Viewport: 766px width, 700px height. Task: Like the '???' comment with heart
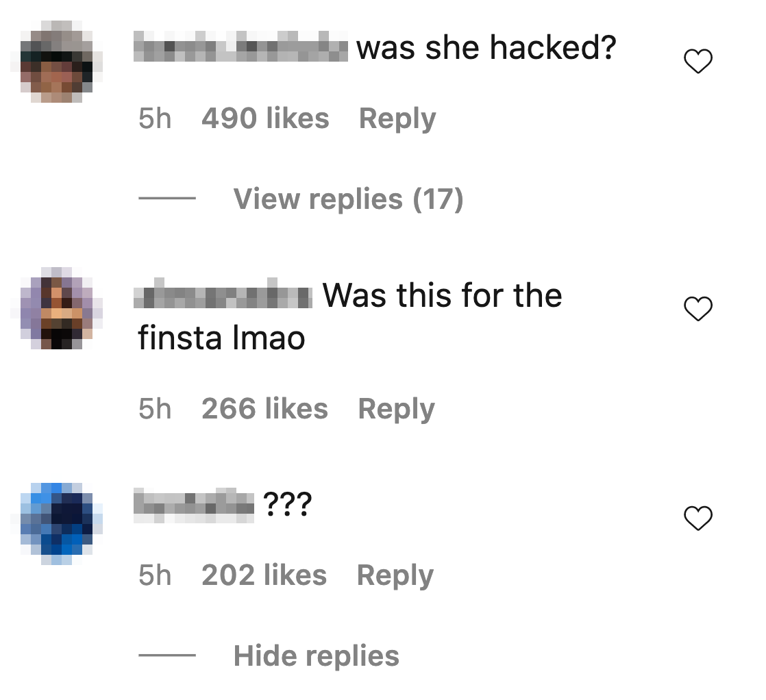pos(697,518)
